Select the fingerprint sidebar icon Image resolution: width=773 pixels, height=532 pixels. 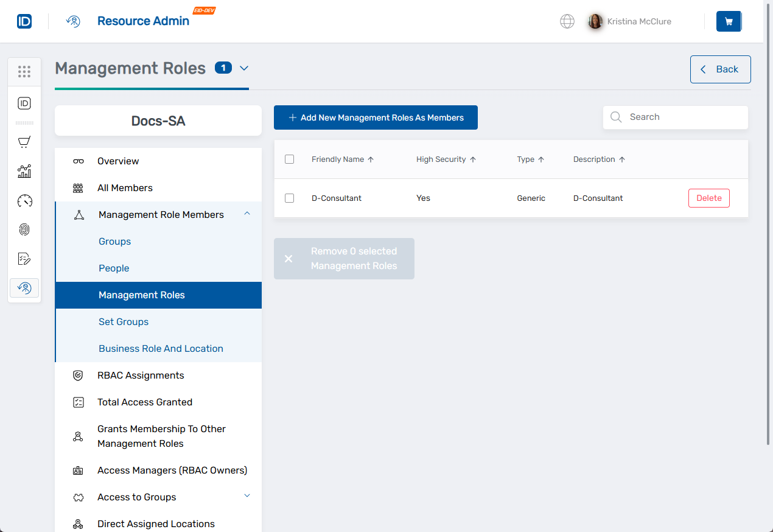pyautogui.click(x=24, y=229)
